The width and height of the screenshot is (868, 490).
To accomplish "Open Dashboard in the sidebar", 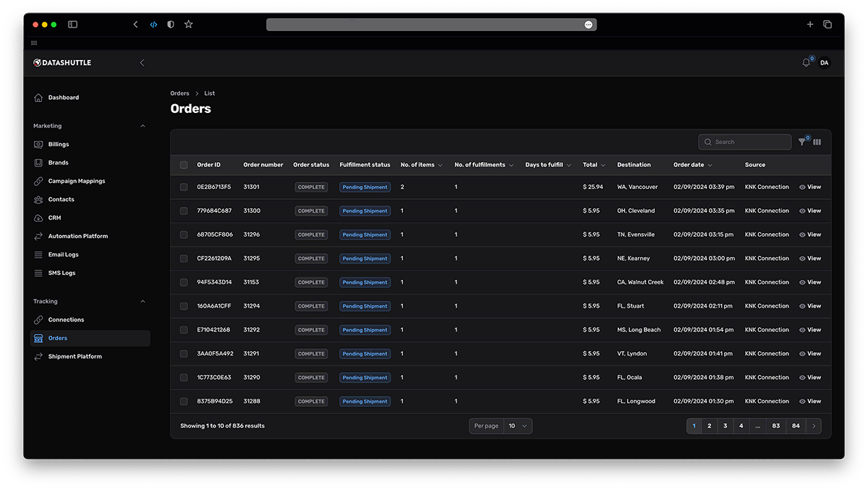I will [x=64, y=98].
